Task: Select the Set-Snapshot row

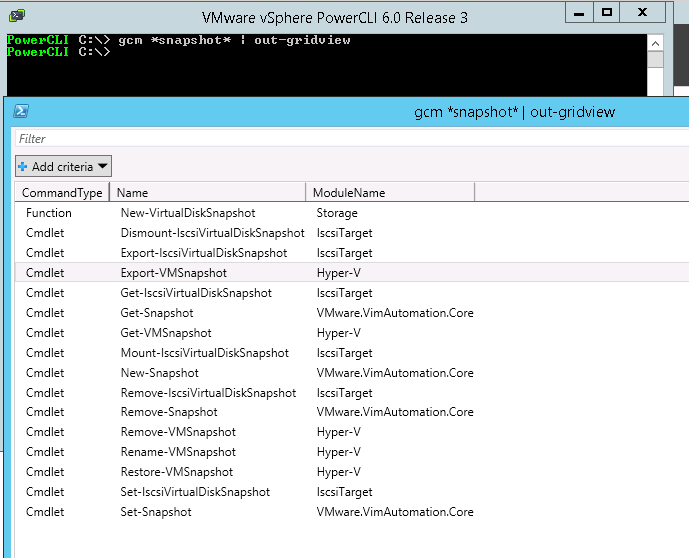Action: coord(352,512)
